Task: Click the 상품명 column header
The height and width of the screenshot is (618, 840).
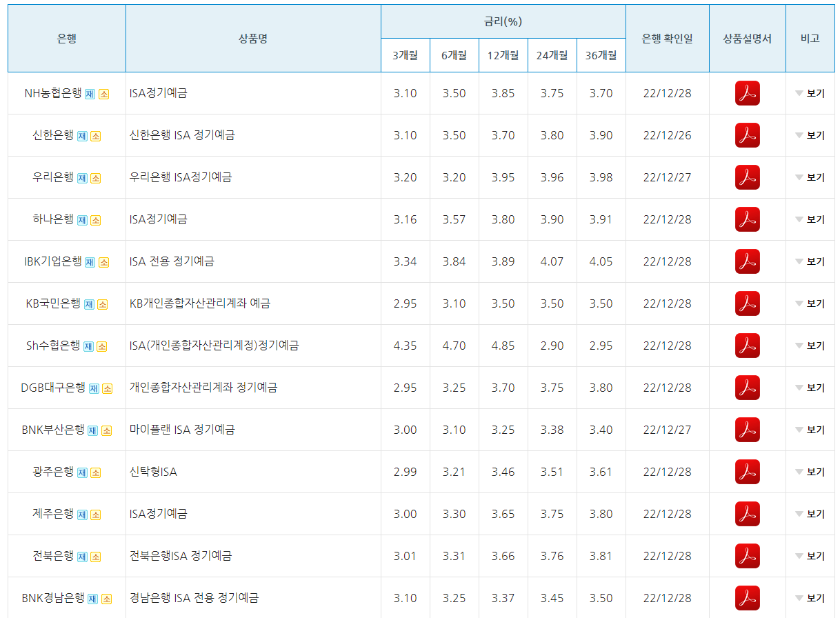Action: tap(253, 39)
